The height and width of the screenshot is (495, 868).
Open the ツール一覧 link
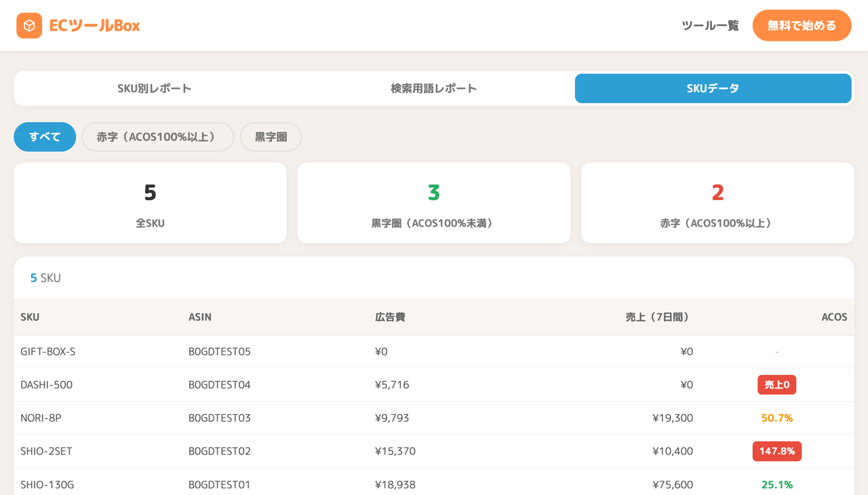click(x=710, y=26)
